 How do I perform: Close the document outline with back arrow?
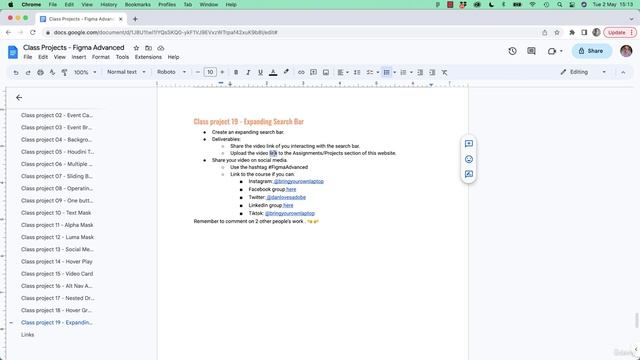pos(19,98)
